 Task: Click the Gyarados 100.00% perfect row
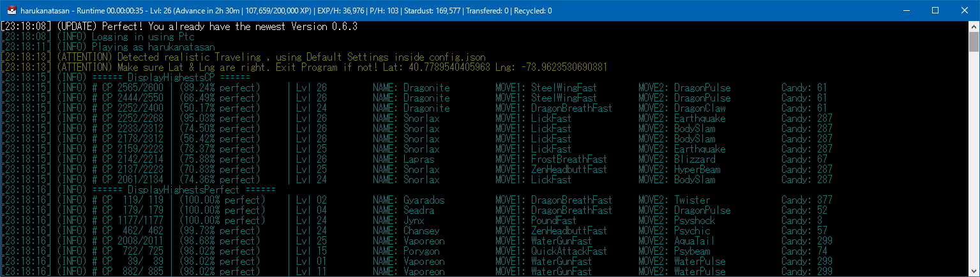click(417, 200)
